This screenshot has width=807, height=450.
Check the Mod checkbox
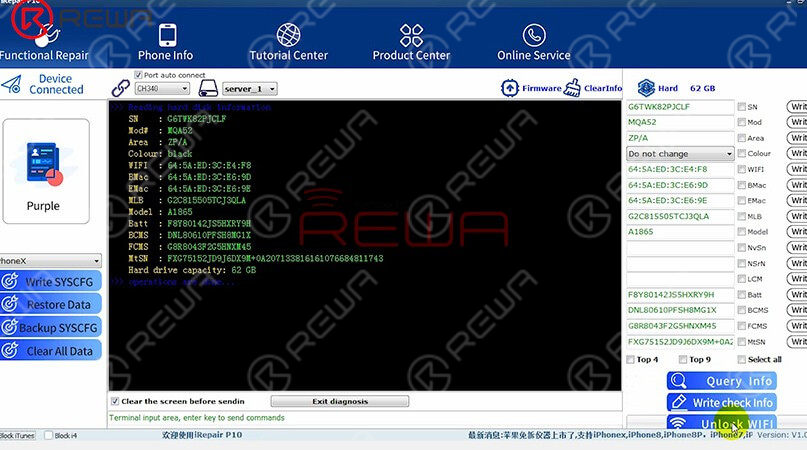point(742,122)
